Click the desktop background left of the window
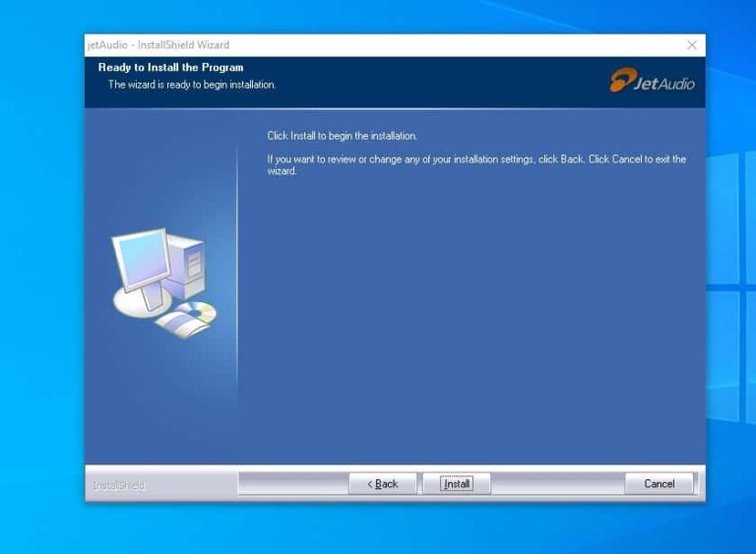This screenshot has height=554, width=756. tap(41, 295)
